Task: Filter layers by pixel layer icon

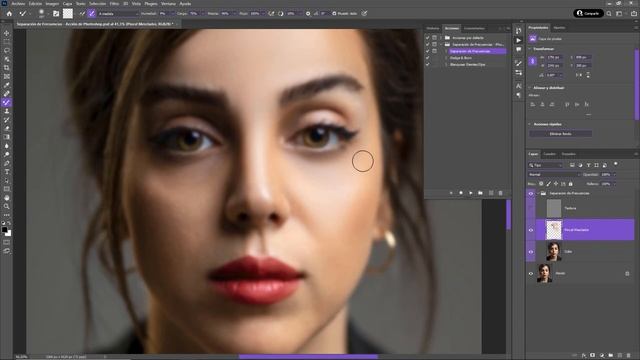Action: [x=572, y=165]
